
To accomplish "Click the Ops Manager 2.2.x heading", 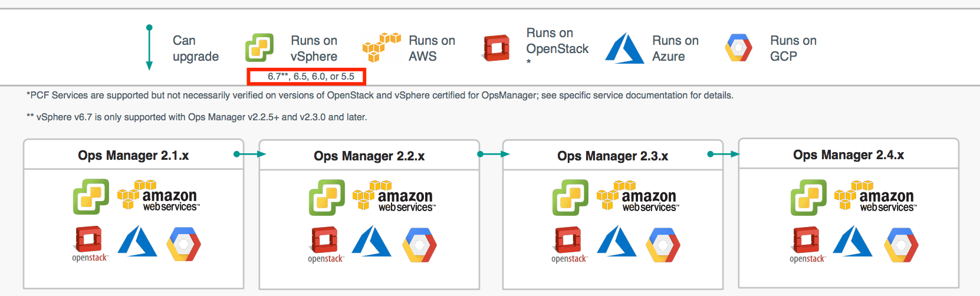I will coord(369,156).
